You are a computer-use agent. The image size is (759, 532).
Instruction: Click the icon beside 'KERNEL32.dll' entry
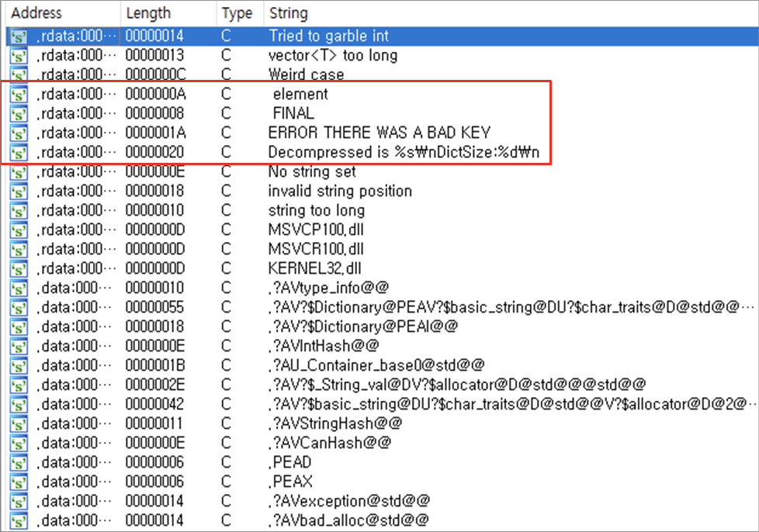(18, 268)
